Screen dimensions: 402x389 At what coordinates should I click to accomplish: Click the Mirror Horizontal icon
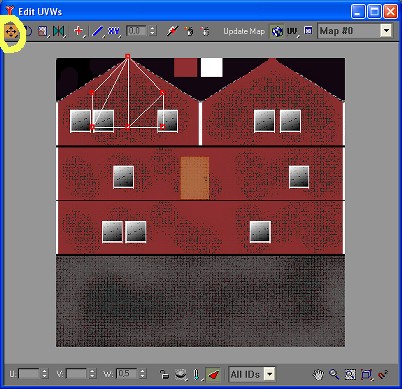click(58, 31)
